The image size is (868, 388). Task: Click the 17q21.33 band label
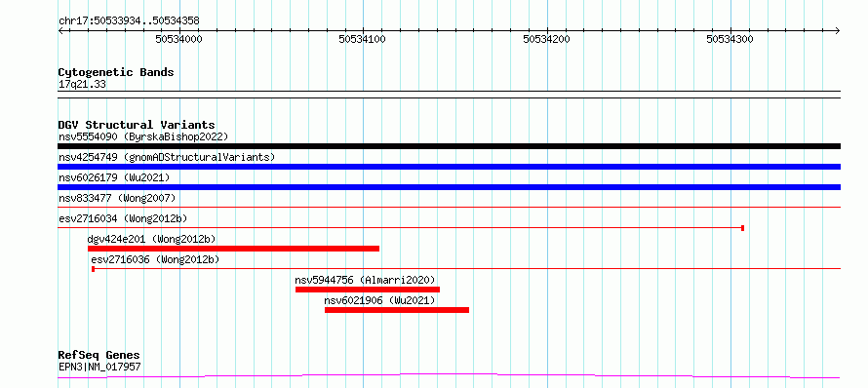click(x=82, y=85)
